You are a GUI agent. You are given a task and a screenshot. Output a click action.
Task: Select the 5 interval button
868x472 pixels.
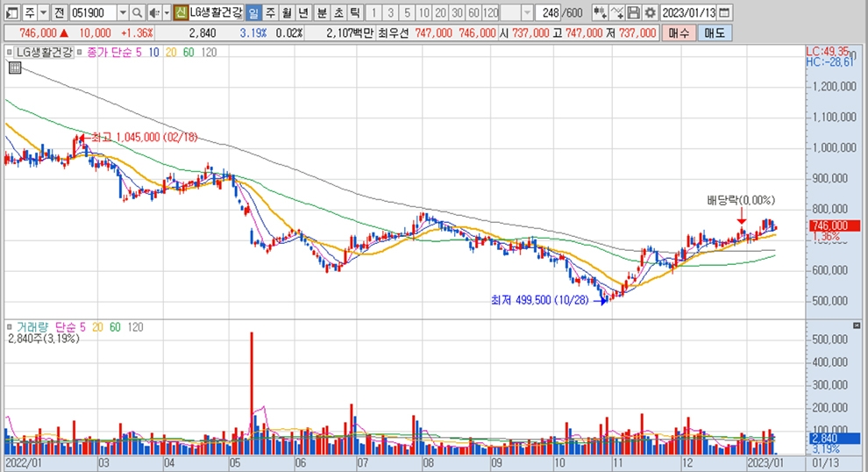(407, 12)
